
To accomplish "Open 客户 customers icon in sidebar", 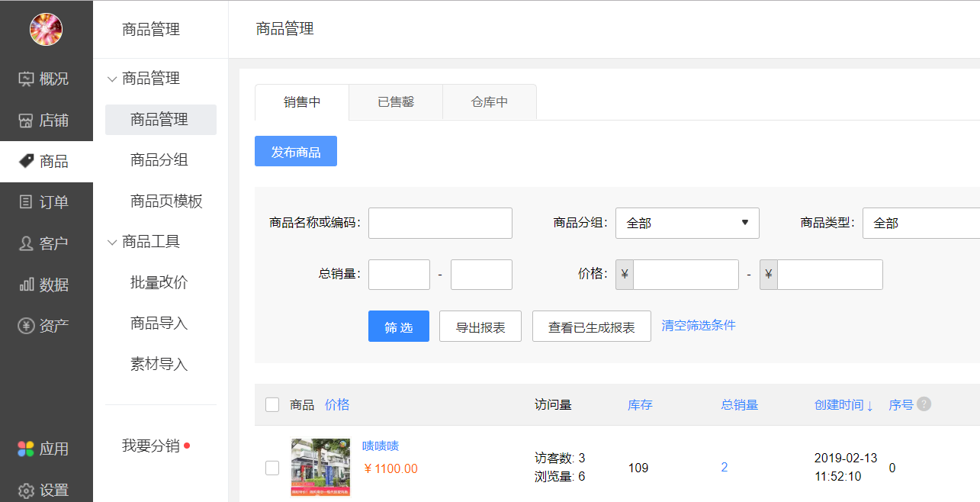I will click(x=27, y=243).
